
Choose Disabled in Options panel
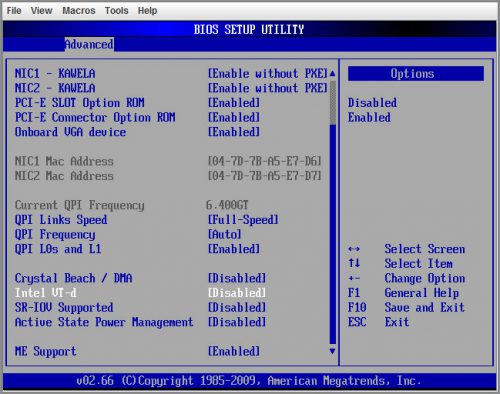[372, 103]
